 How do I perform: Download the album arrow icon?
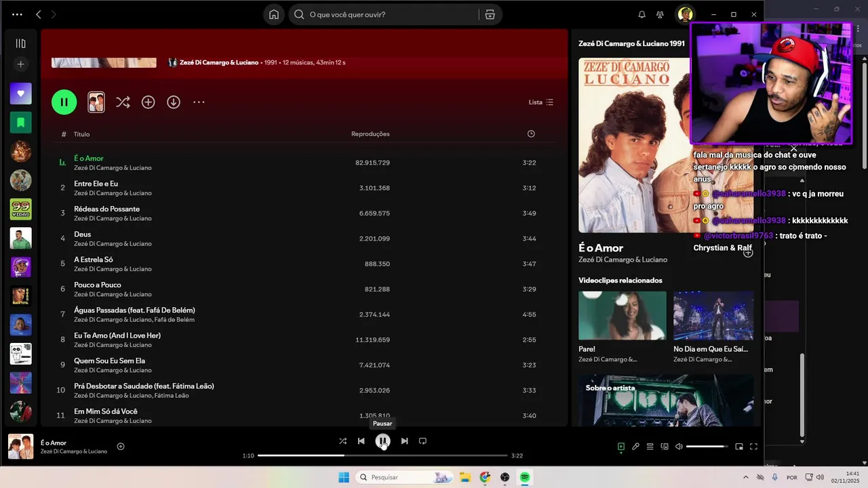pyautogui.click(x=174, y=102)
